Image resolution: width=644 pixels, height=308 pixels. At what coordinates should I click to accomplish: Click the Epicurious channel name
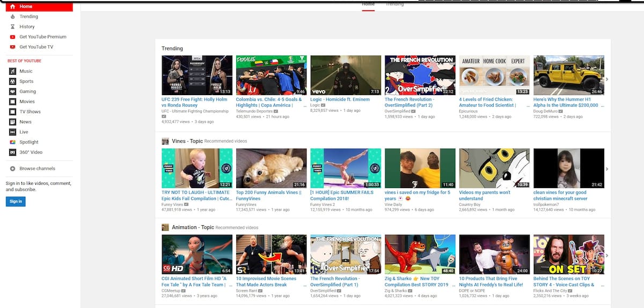pyautogui.click(x=469, y=111)
